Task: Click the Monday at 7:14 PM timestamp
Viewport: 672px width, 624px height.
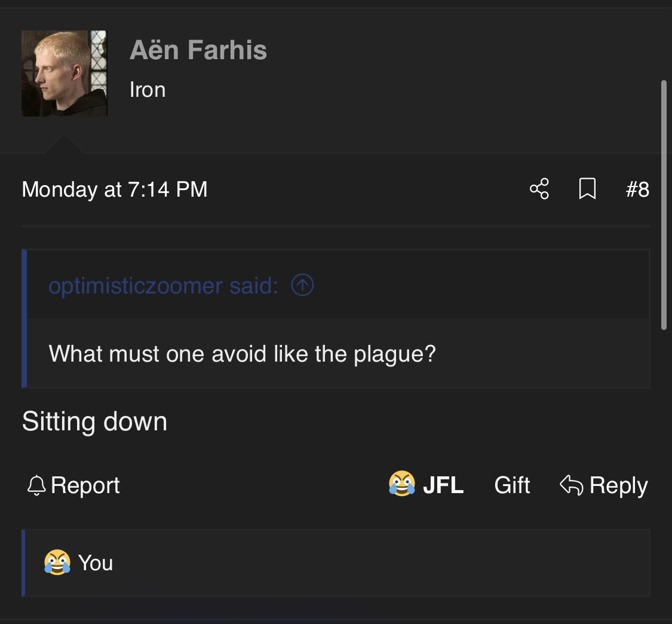Action: click(x=115, y=189)
